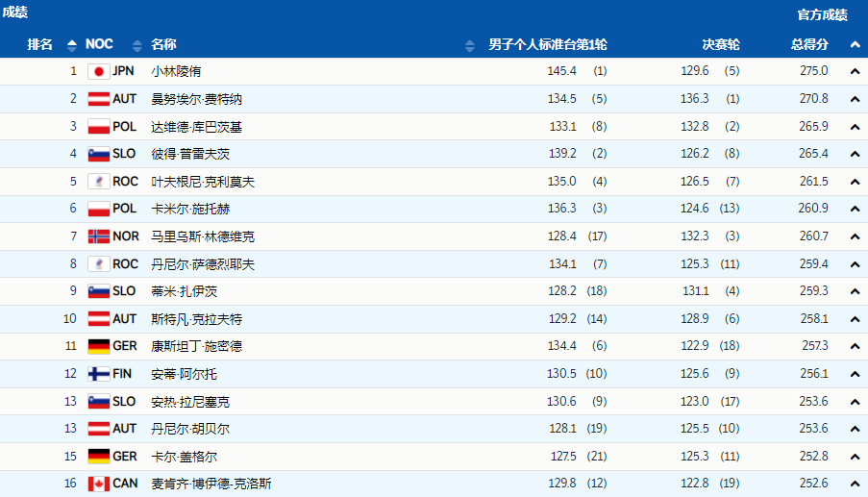Sort the table by NOC column
The height and width of the screenshot is (497, 868).
click(136, 45)
